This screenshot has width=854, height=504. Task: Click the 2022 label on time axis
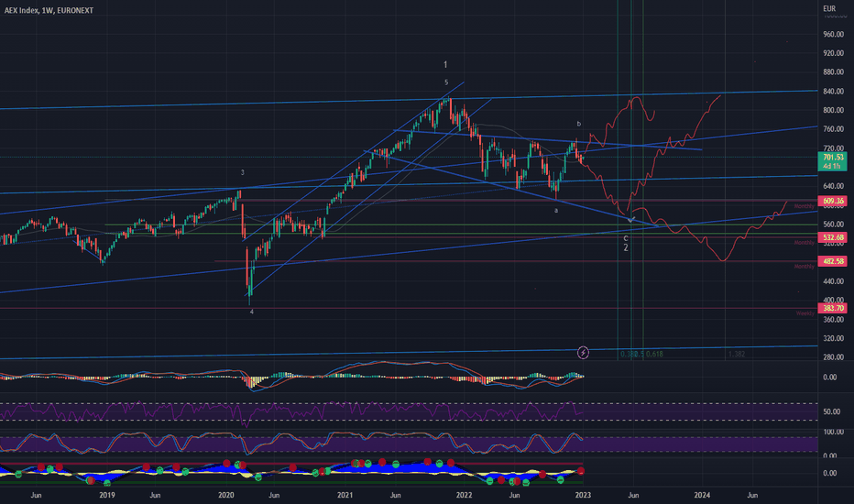point(464,495)
